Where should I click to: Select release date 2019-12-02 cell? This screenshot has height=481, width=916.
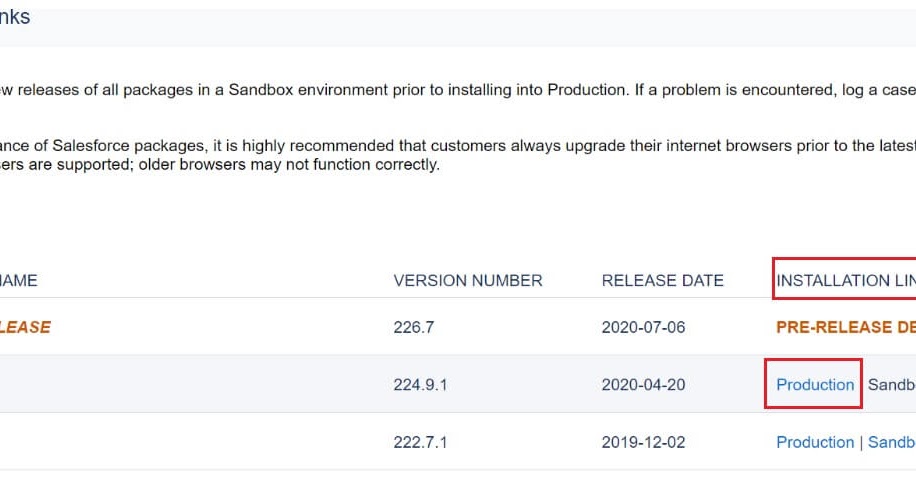pos(643,443)
